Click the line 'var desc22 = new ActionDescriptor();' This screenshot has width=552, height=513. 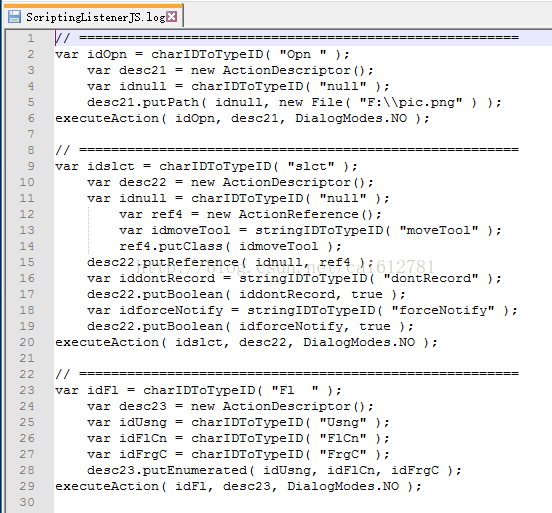click(230, 182)
